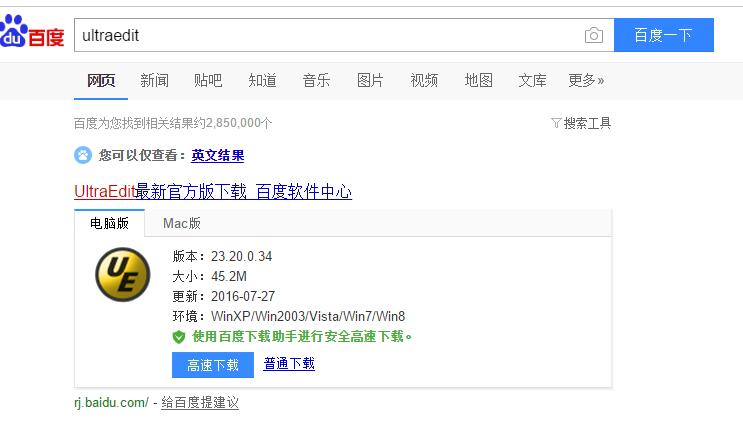Click the green safety shield icon

coord(179,337)
